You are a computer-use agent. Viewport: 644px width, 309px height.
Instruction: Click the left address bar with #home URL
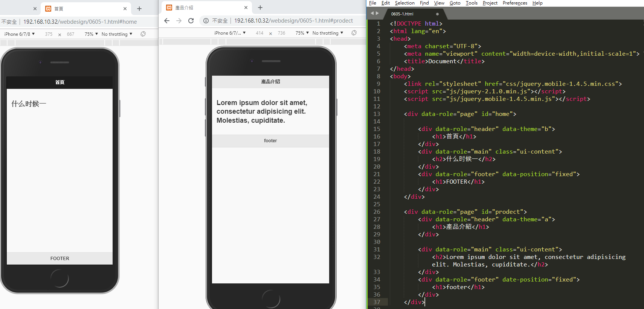[x=80, y=22]
